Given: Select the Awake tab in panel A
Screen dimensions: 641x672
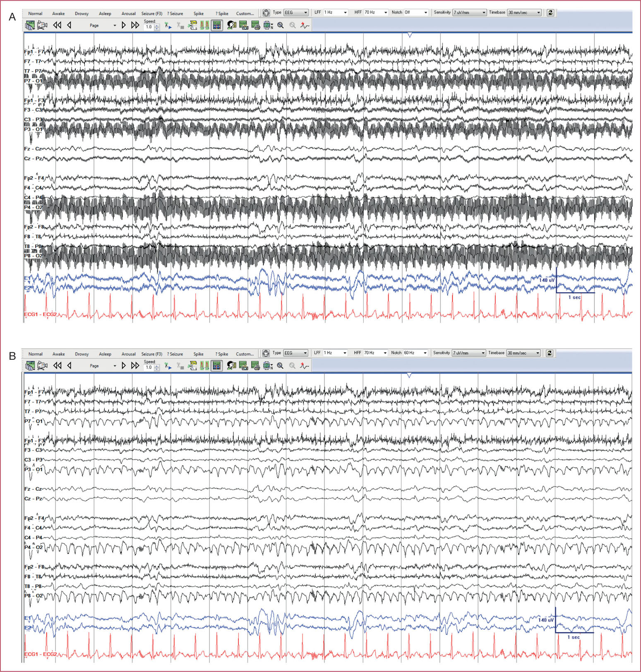Looking at the screenshot, I should click(x=58, y=14).
